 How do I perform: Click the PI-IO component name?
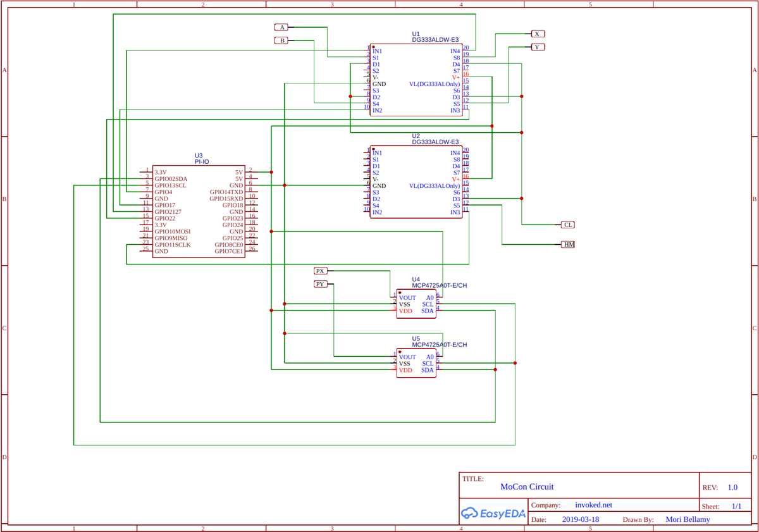click(x=202, y=162)
